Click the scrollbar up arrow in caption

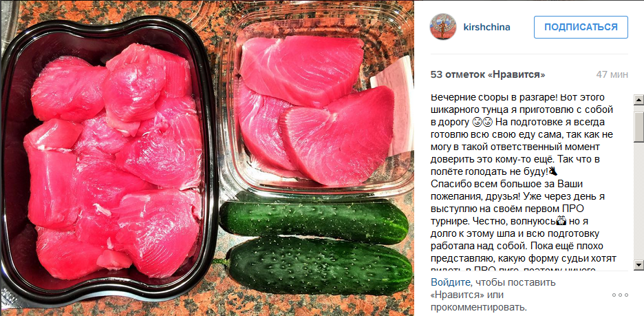tap(638, 99)
